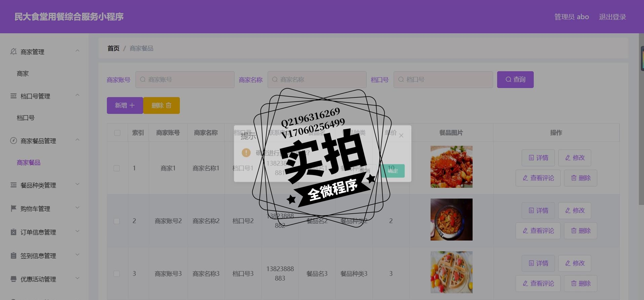Click the flag icon beside 购物车管理
Image resolution: width=644 pixels, height=300 pixels.
tap(13, 208)
